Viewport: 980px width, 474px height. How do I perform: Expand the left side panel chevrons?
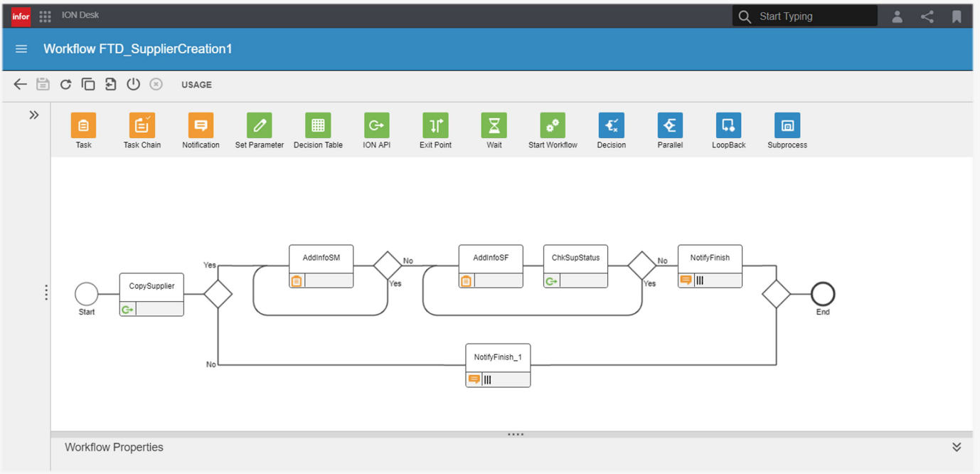(x=33, y=115)
